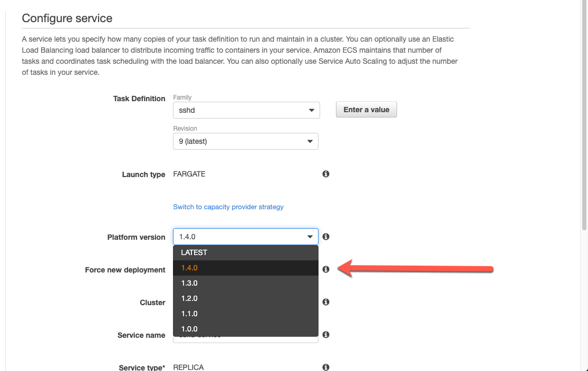Screen dimensions: 588x371
Task: Click the Platform version info icon
Action: coord(326,237)
